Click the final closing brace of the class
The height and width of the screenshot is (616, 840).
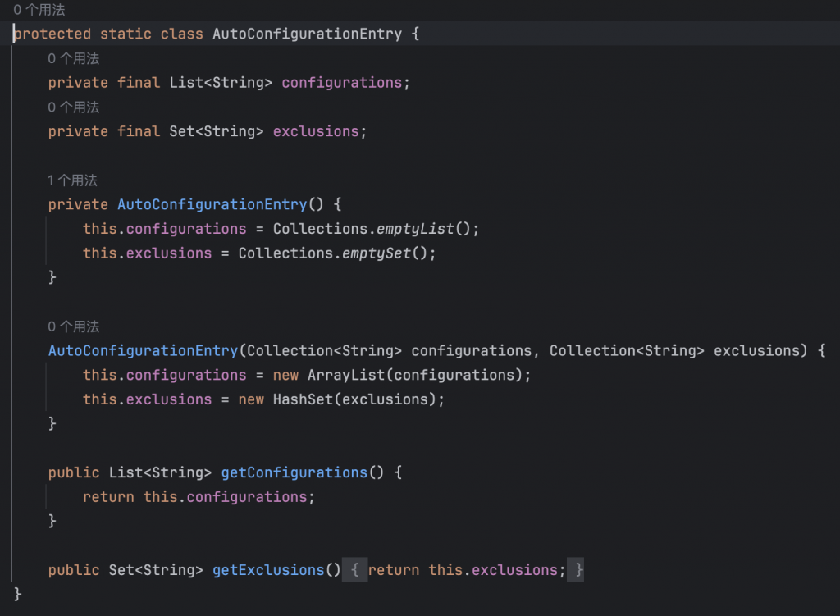[x=18, y=594]
